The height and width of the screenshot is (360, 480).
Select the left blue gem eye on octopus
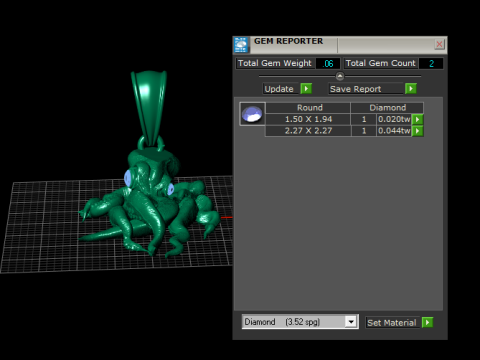[x=128, y=178]
